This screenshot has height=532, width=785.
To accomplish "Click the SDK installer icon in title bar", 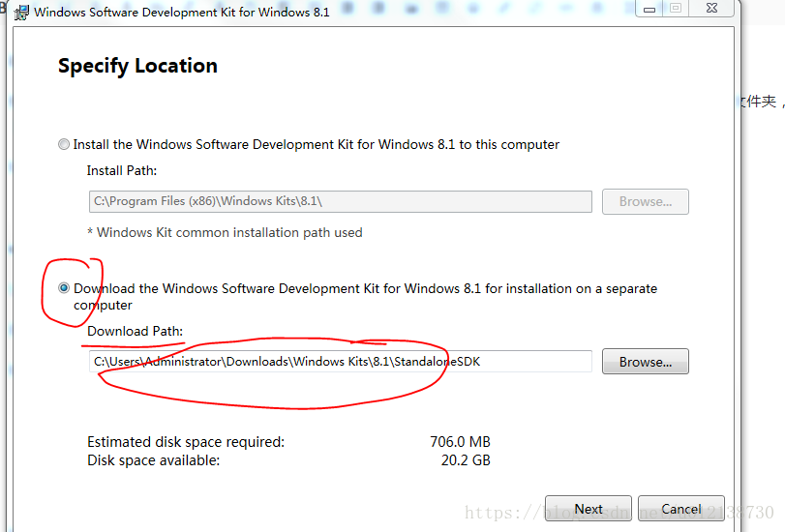I will (21, 12).
